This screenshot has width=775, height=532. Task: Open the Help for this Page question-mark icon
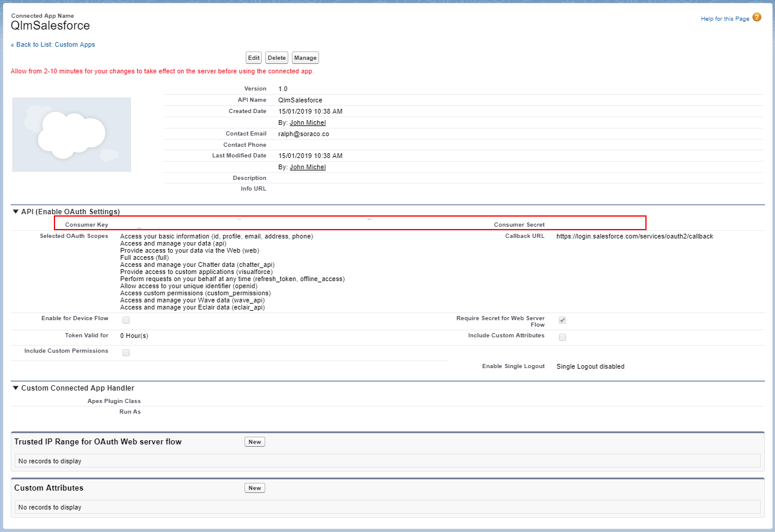tap(757, 18)
